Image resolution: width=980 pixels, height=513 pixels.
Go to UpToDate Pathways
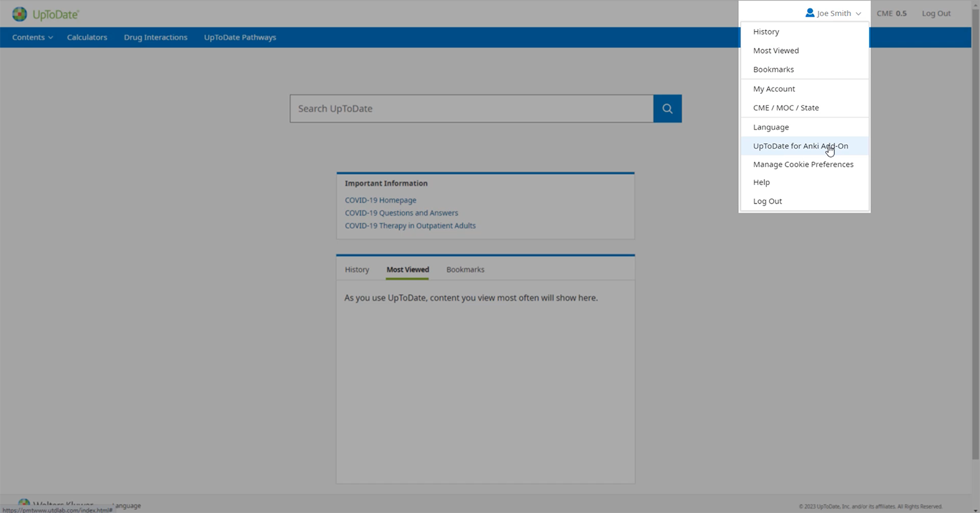point(240,37)
